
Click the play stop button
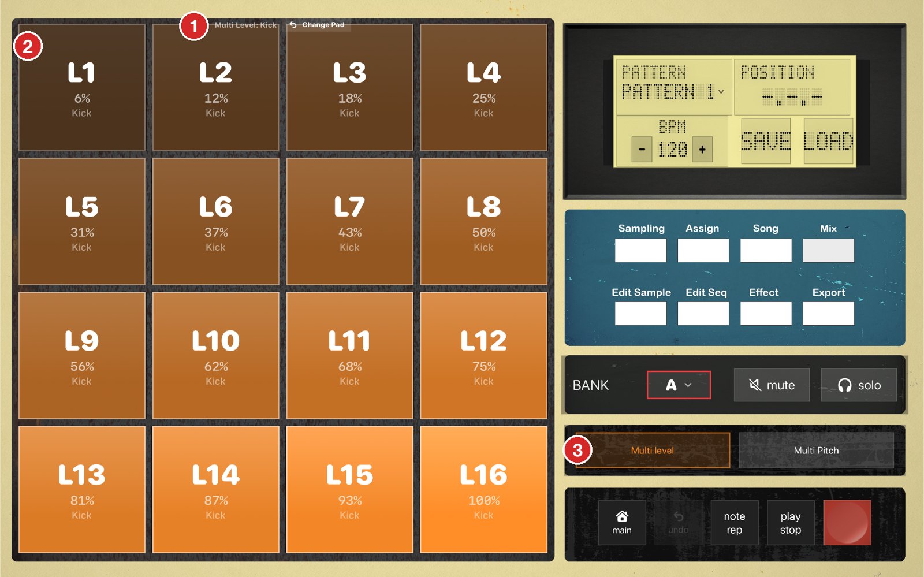[791, 523]
